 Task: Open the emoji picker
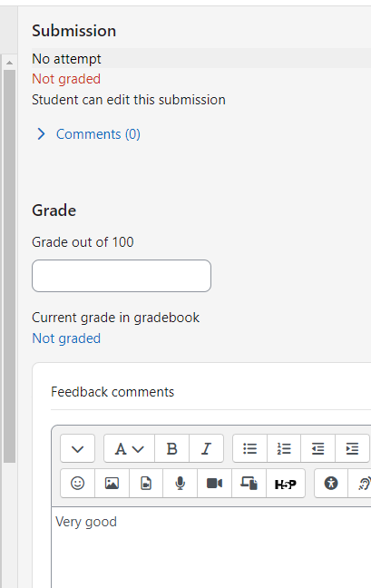78,484
